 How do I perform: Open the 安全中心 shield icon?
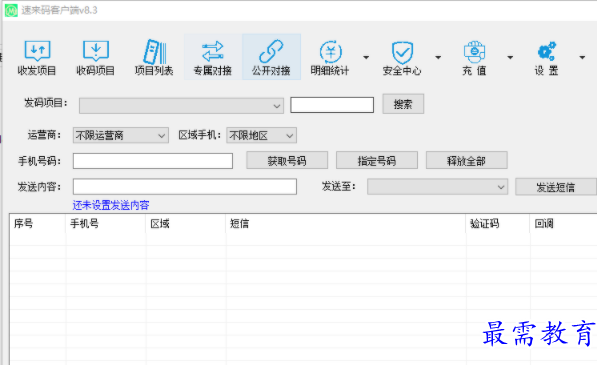[402, 57]
